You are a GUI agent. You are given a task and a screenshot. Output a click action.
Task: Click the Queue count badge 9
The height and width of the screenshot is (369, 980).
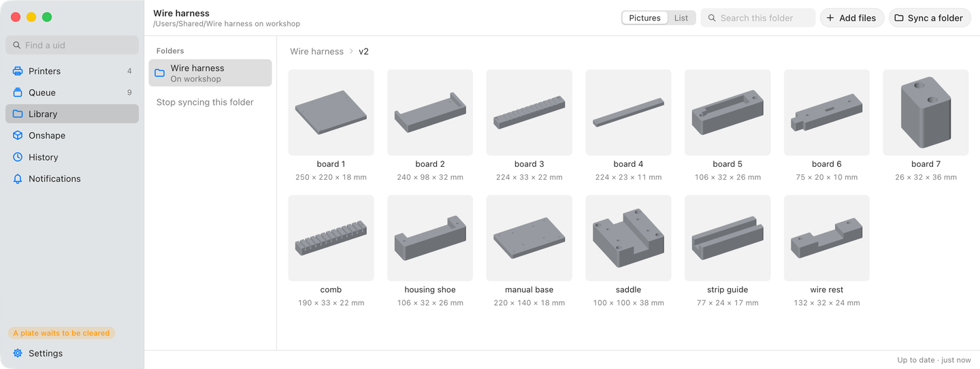tap(129, 93)
